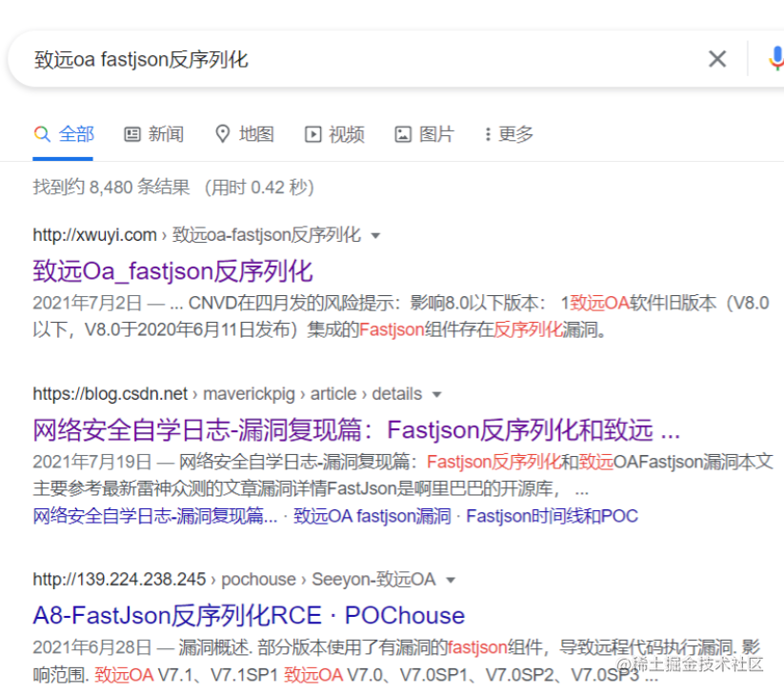Click the map pin icon beside 地图
The height and width of the screenshot is (694, 784).
pos(222,133)
